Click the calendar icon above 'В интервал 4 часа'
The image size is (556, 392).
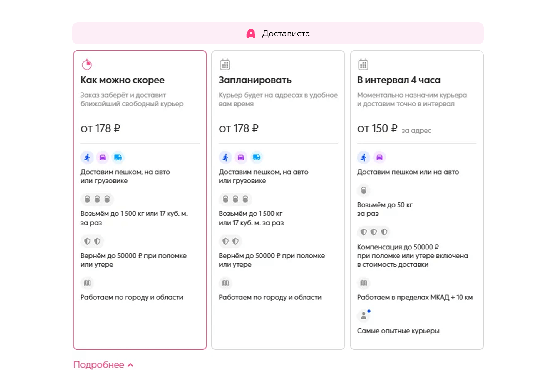click(x=363, y=64)
